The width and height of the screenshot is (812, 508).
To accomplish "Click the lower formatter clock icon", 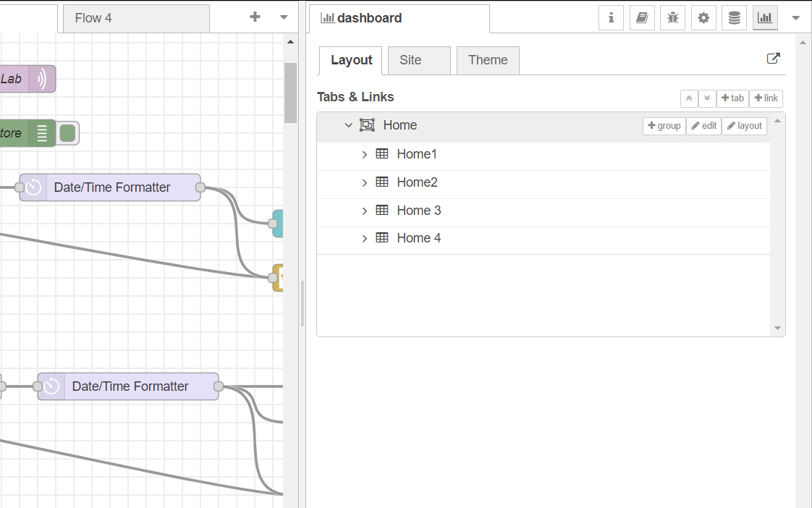I will pyautogui.click(x=51, y=386).
